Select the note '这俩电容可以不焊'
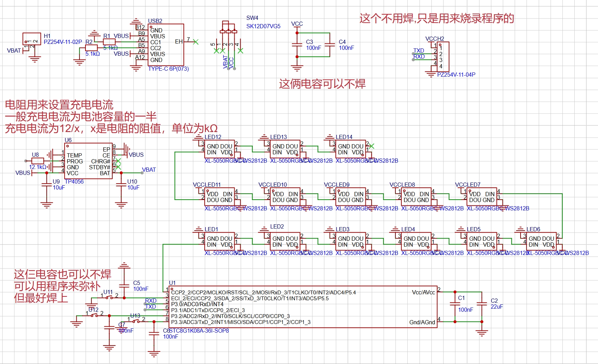This screenshot has height=364, width=598. point(323,84)
